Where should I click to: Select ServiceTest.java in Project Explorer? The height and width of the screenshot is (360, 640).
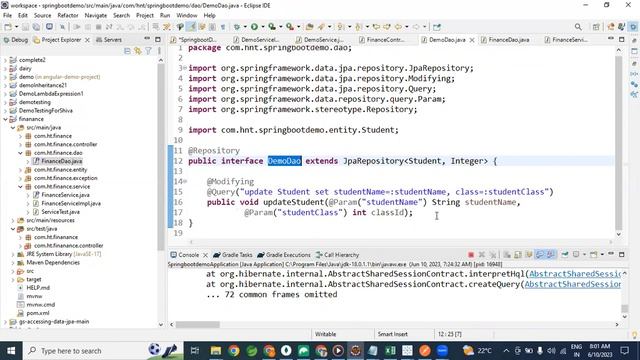pyautogui.click(x=60, y=212)
